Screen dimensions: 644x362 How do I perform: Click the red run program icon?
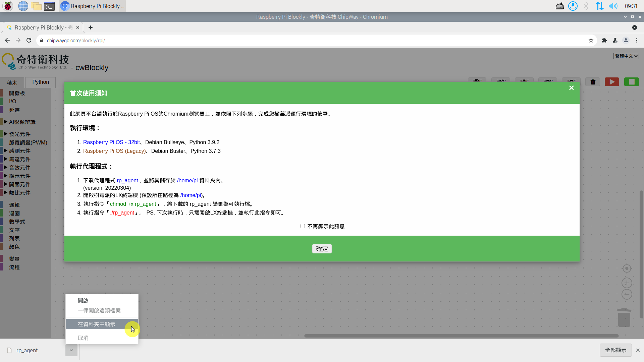[x=612, y=82]
